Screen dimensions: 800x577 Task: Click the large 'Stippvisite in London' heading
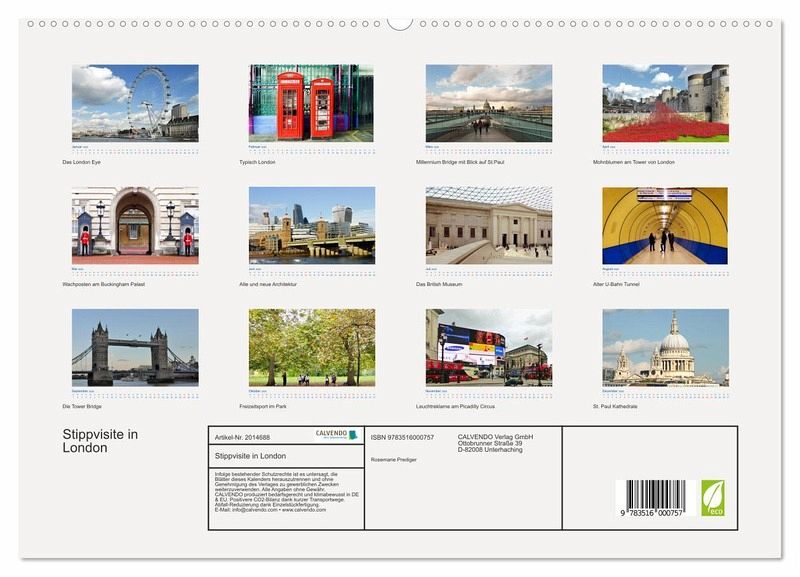pyautogui.click(x=100, y=441)
